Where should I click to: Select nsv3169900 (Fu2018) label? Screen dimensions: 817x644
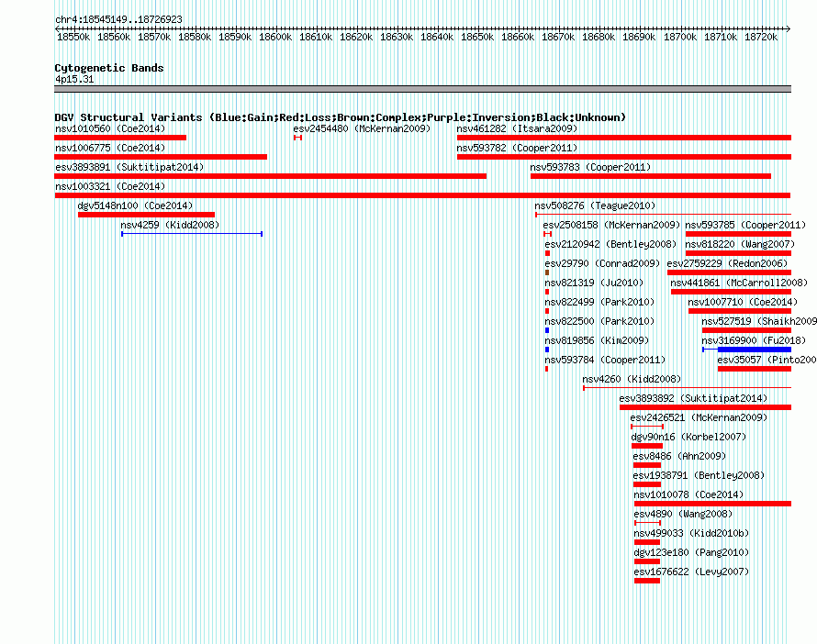coord(754,340)
